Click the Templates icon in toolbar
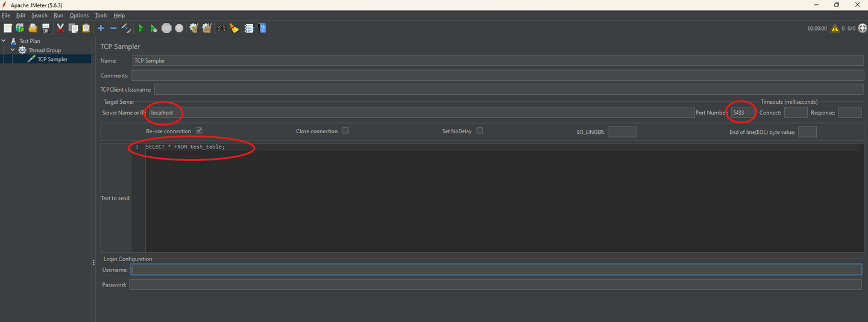Screen dimensions: 868x322 [20, 28]
